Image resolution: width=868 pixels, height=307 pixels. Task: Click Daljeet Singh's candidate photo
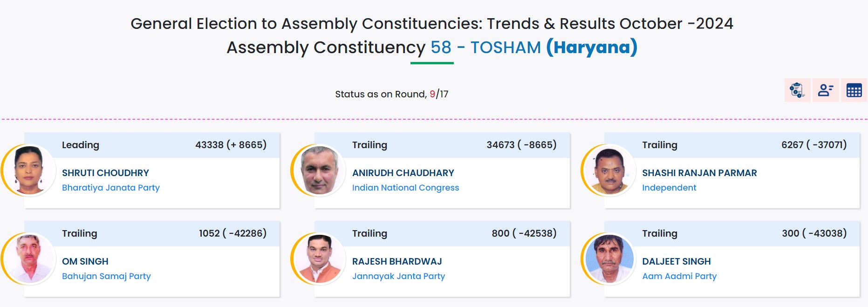click(x=609, y=259)
